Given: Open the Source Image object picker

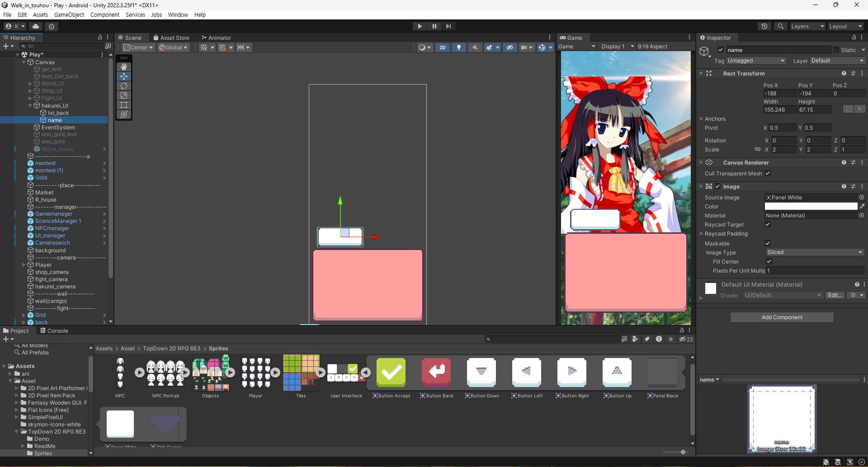Looking at the screenshot, I should coord(862,198).
